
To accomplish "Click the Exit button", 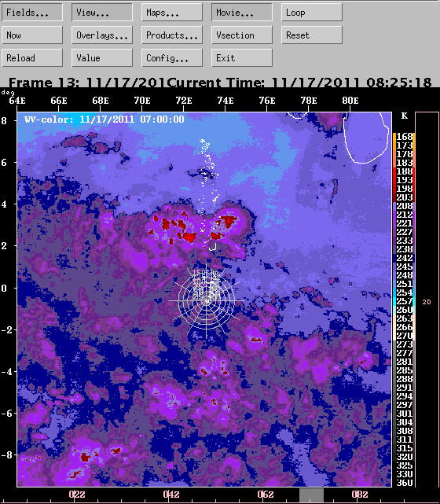I will (x=242, y=58).
